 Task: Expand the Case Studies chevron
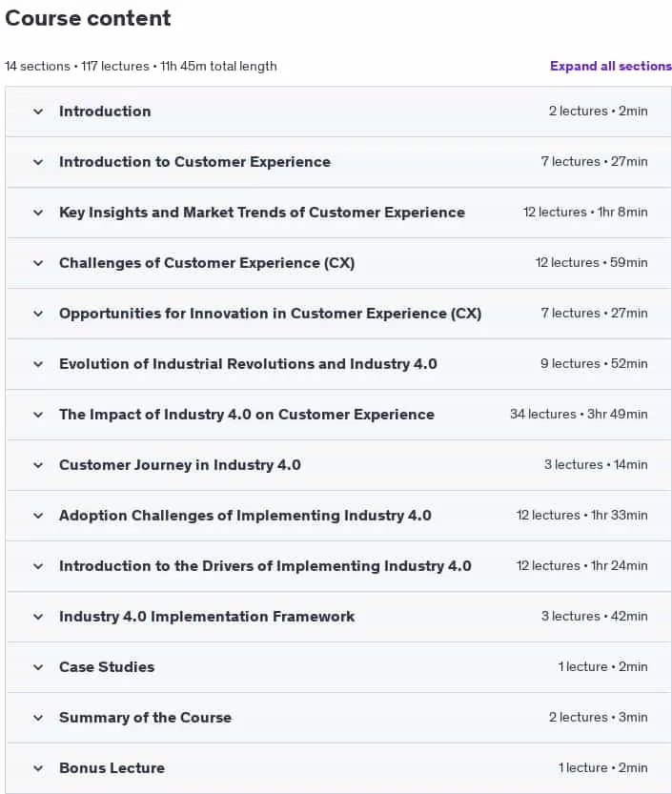(38, 667)
